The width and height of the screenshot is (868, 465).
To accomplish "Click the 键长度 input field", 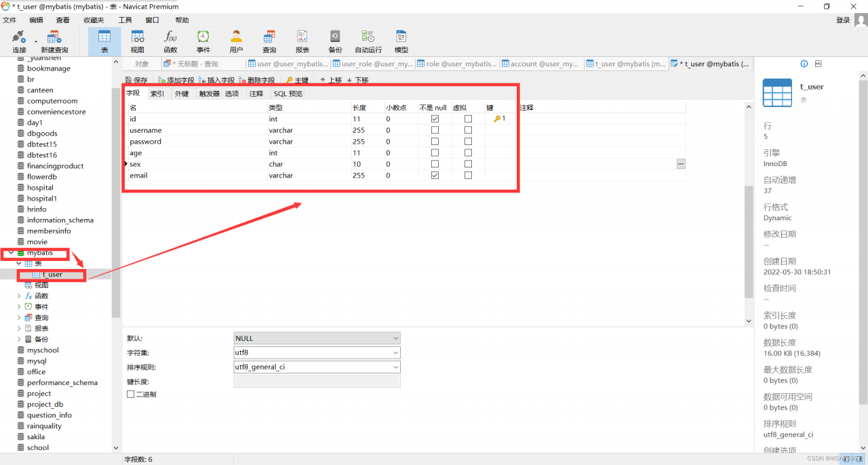I will 317,382.
